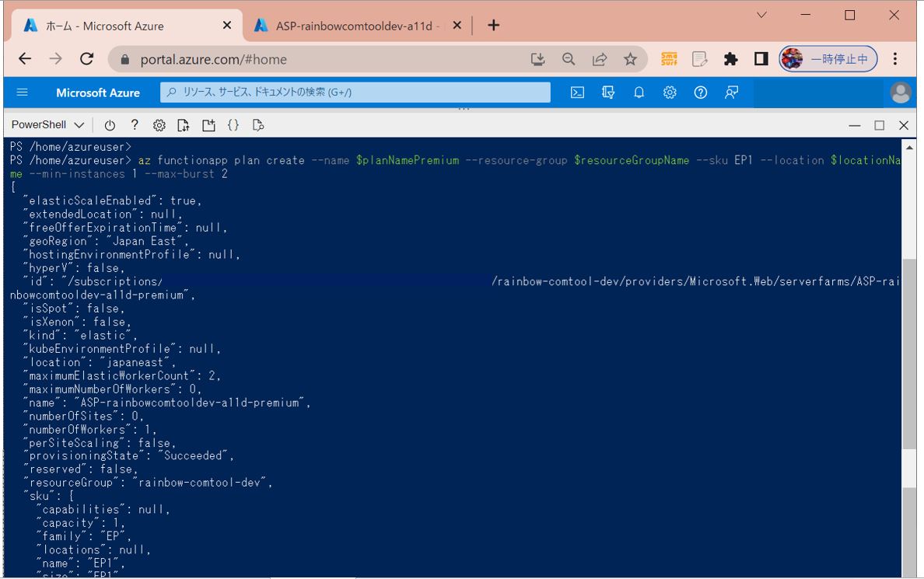This screenshot has height=579, width=924.
Task: Click the Azure resource search box
Action: point(355,92)
